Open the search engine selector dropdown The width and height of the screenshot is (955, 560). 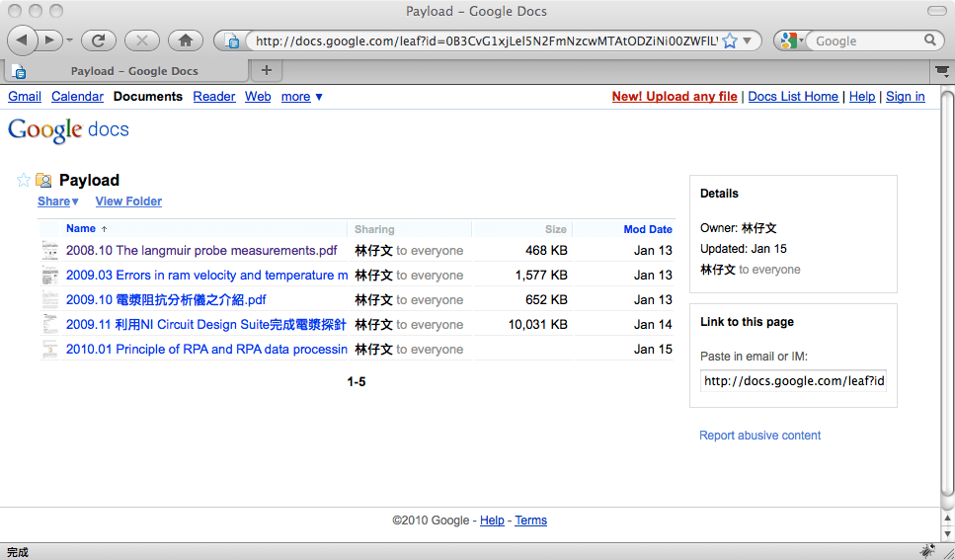coord(790,41)
